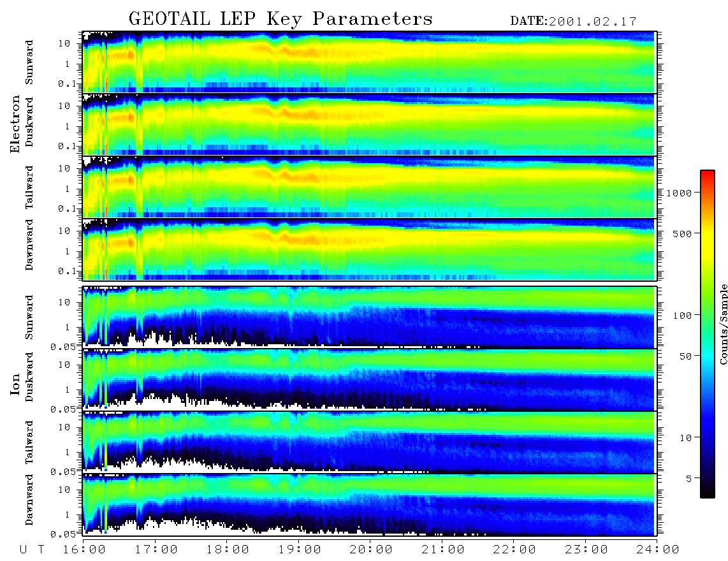The height and width of the screenshot is (561, 728).
Task: Click the Ion Tailward spectrogram panel
Action: [x=369, y=442]
